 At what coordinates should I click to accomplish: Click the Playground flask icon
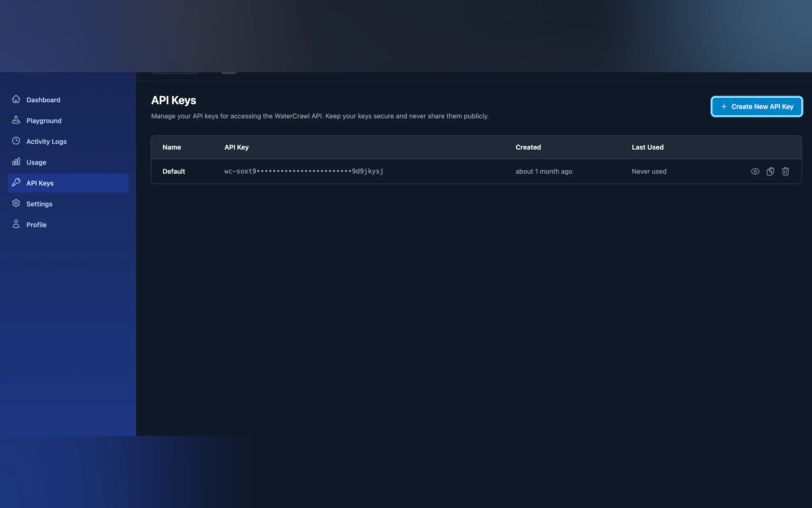(x=16, y=120)
